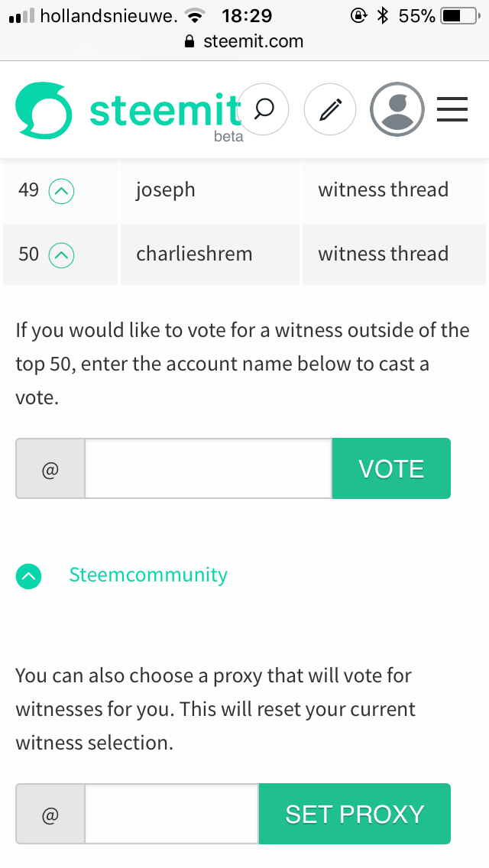Tap the Bluetooth status icon
489x868 pixels.
point(382,15)
